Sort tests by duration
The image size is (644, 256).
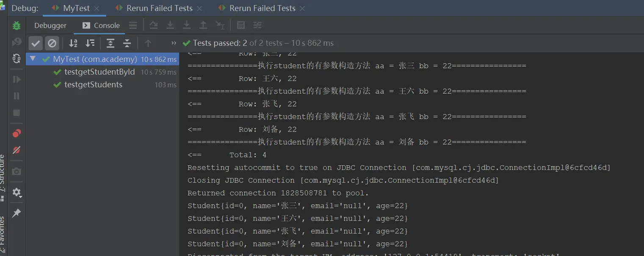point(90,43)
